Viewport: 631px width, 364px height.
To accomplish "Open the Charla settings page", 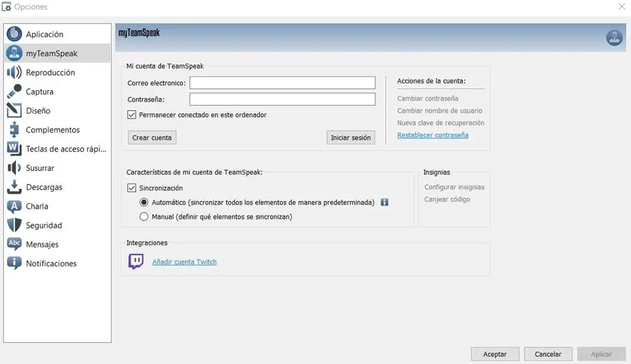I will pyautogui.click(x=57, y=206).
